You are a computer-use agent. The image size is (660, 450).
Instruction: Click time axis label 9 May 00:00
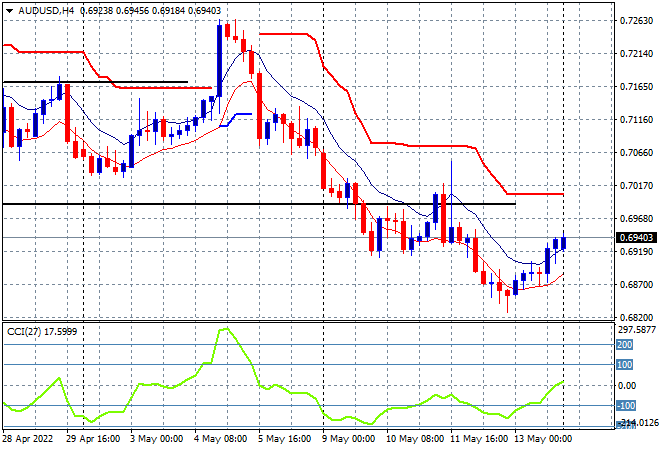click(x=349, y=439)
